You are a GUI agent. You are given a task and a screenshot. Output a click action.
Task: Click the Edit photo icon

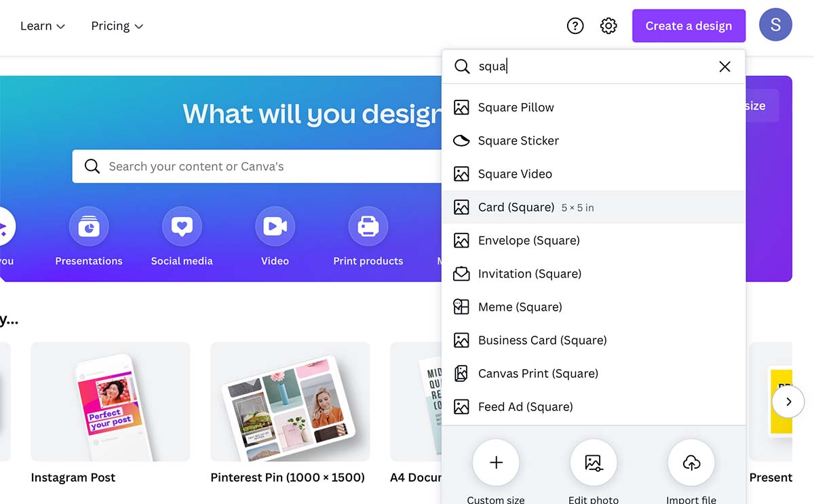point(594,463)
